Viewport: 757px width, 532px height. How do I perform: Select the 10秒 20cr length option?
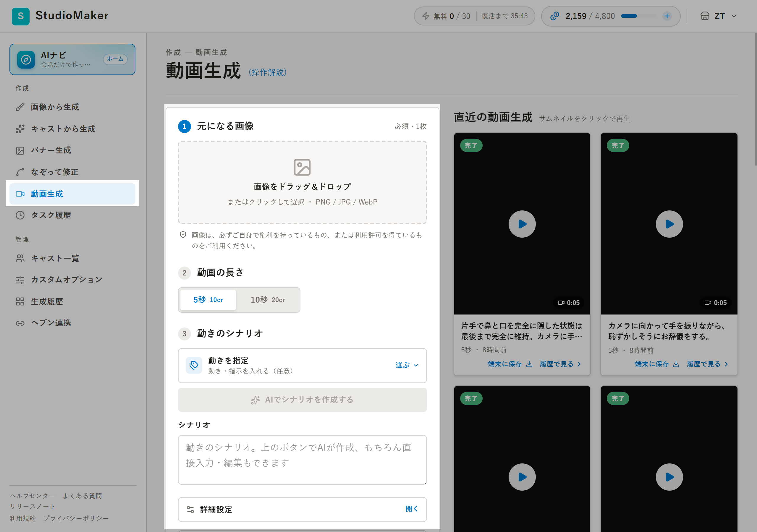[x=268, y=300]
